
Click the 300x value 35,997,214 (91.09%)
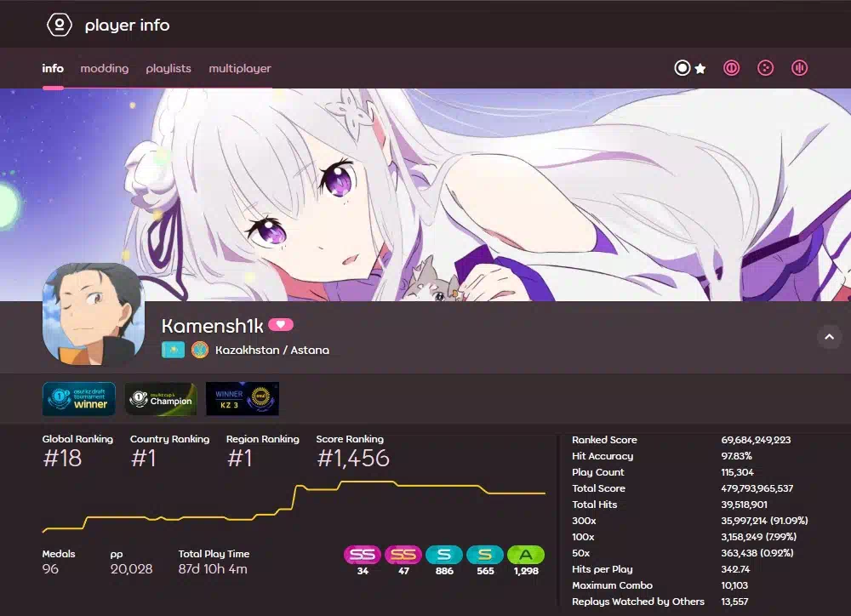coord(765,521)
